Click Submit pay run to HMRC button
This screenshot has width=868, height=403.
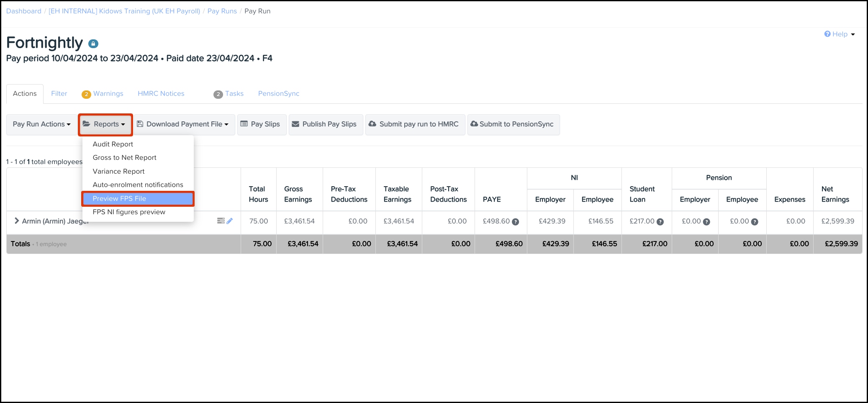[415, 124]
